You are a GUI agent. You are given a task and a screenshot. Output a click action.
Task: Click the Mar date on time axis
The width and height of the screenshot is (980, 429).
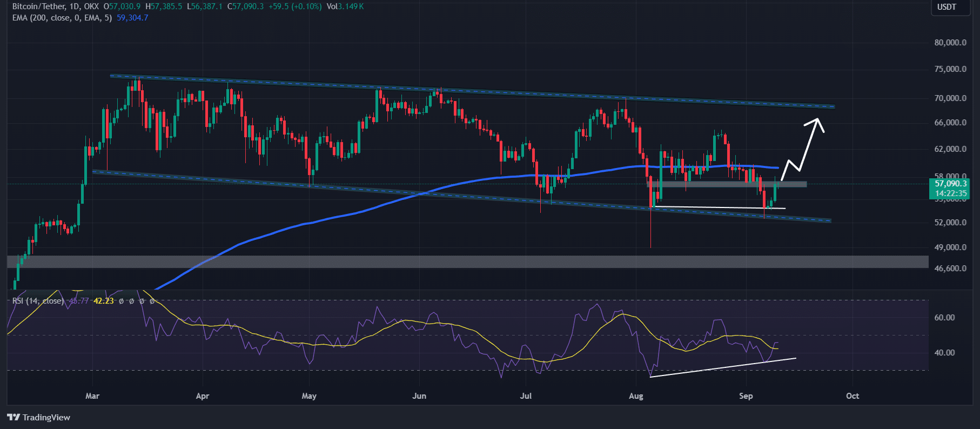click(x=92, y=396)
